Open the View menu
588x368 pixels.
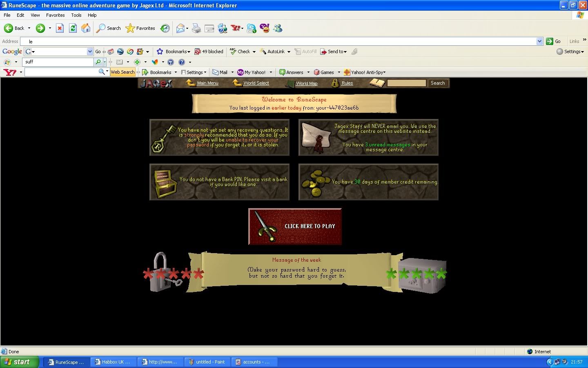tap(35, 15)
